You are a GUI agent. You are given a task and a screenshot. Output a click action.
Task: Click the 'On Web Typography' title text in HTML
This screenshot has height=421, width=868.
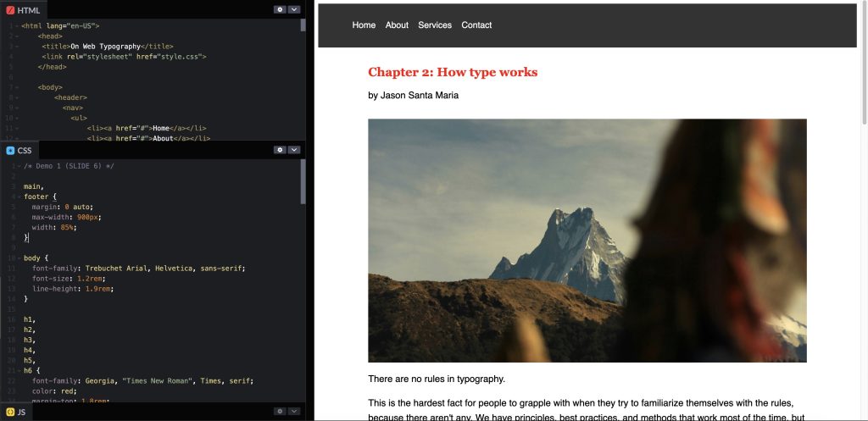106,47
